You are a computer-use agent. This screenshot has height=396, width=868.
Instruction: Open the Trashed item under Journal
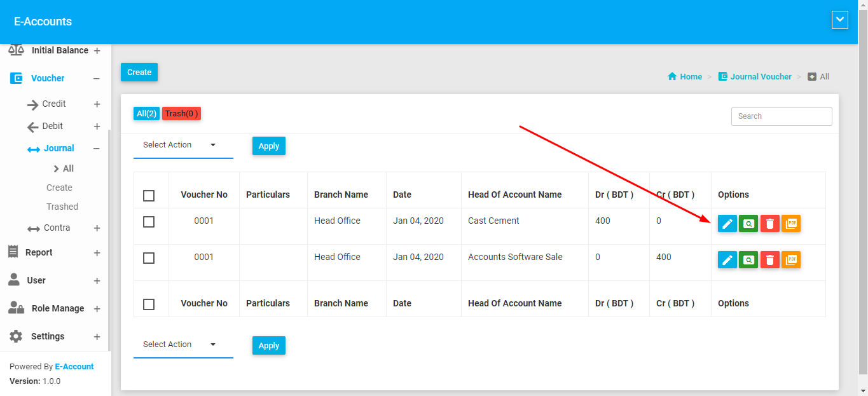point(62,207)
